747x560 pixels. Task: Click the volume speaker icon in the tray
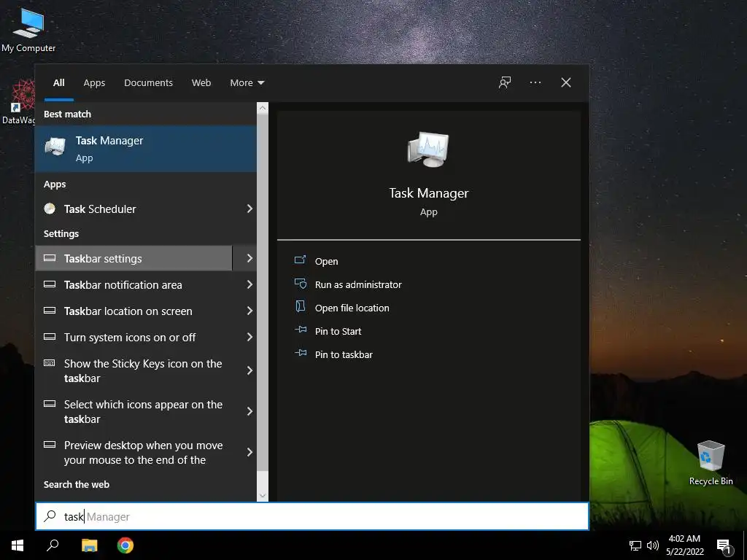(x=653, y=545)
